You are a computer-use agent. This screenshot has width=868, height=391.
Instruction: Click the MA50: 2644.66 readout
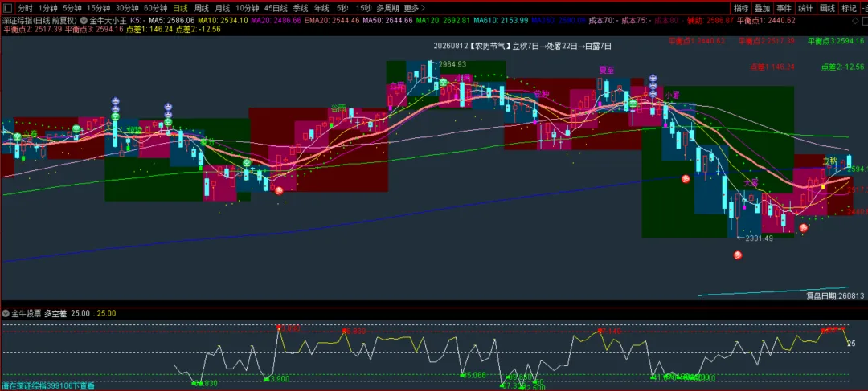click(387, 20)
